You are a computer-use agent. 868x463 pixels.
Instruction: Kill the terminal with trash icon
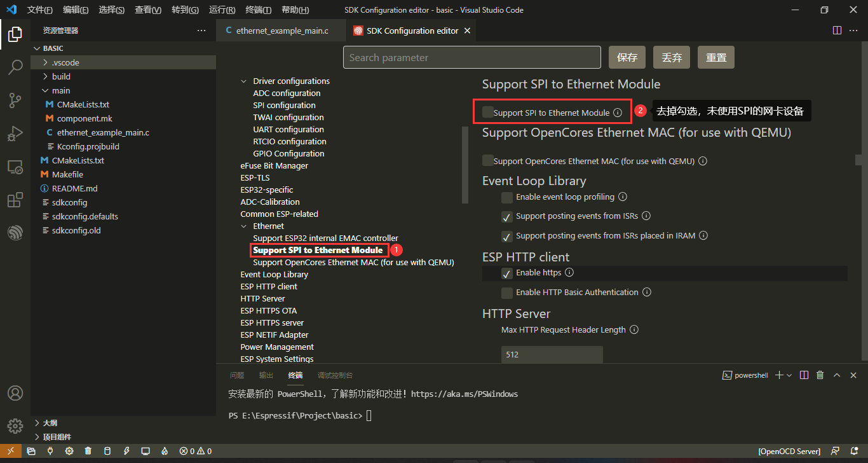click(820, 375)
